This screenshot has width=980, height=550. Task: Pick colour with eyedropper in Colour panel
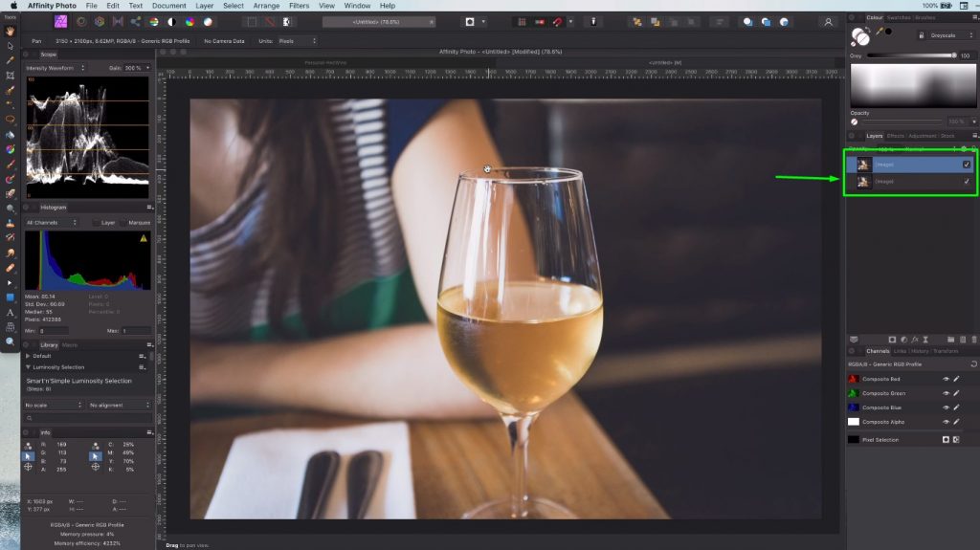point(880,32)
